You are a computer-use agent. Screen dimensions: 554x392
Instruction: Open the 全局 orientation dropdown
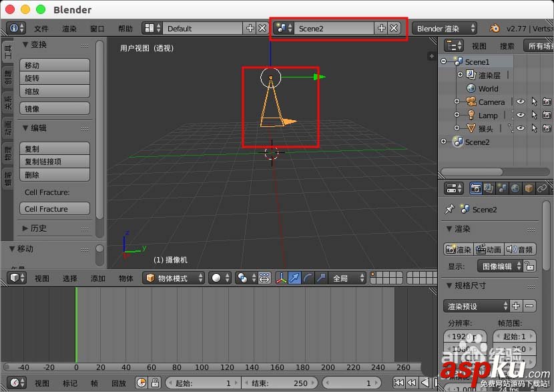347,278
